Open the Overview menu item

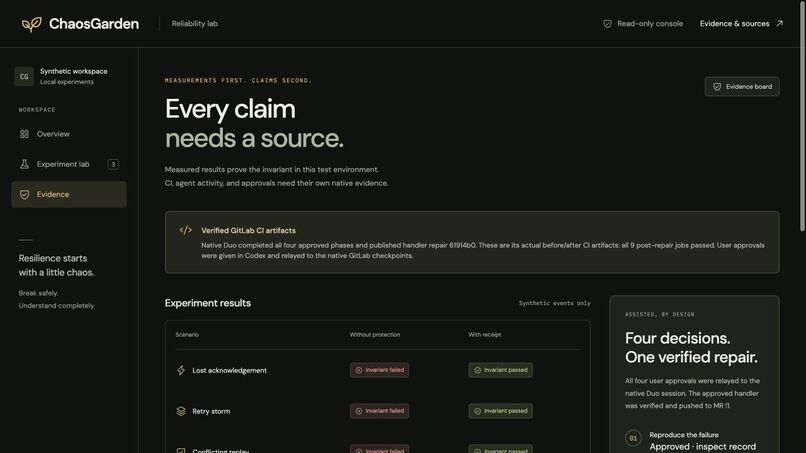pyautogui.click(x=69, y=134)
